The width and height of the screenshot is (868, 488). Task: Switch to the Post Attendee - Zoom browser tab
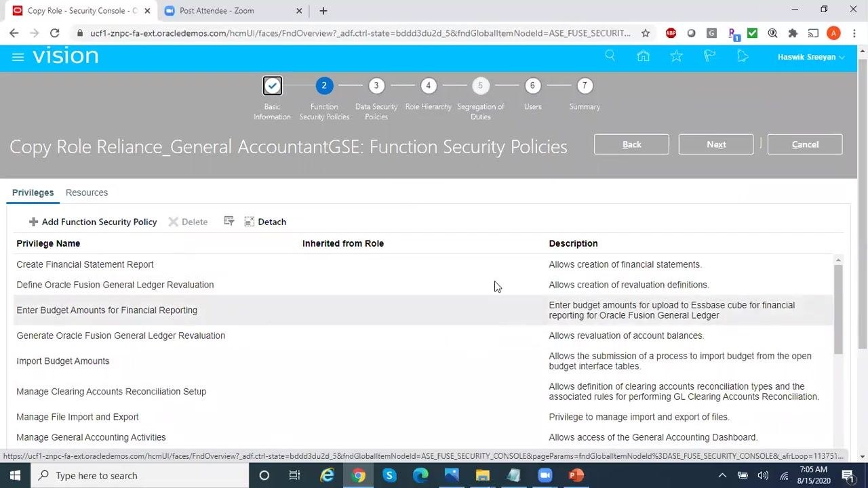[x=233, y=11]
